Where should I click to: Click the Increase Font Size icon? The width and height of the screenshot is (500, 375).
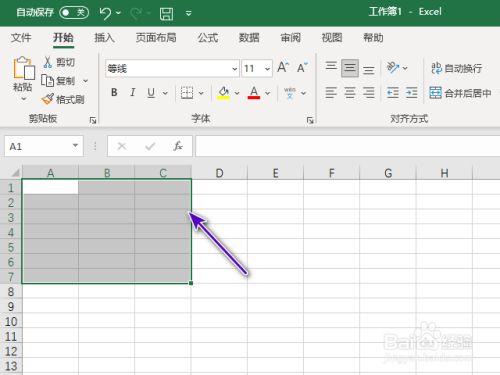pyautogui.click(x=283, y=68)
